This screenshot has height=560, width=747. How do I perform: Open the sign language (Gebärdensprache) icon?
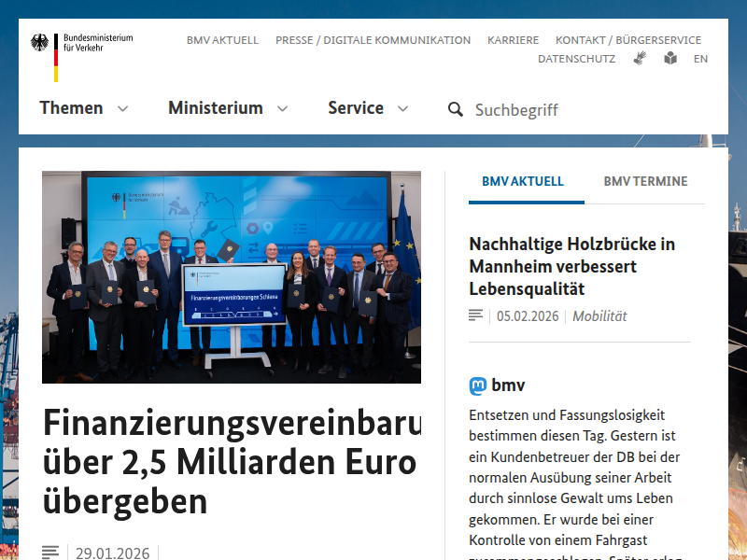(x=640, y=58)
